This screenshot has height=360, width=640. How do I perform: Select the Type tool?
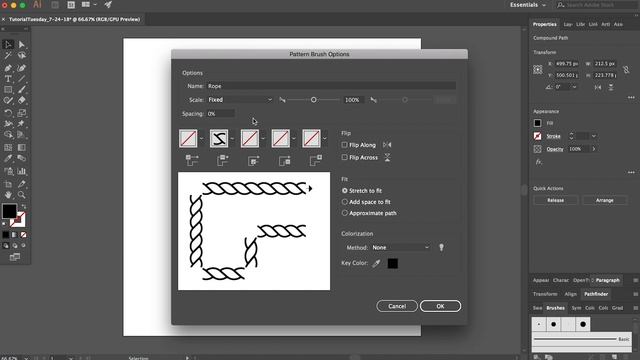coord(8,79)
